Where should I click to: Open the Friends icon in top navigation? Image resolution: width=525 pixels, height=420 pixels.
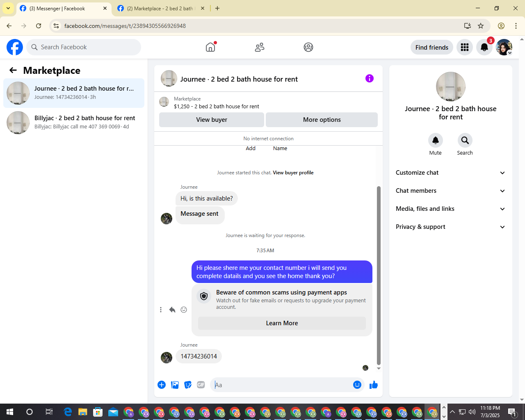pyautogui.click(x=260, y=47)
